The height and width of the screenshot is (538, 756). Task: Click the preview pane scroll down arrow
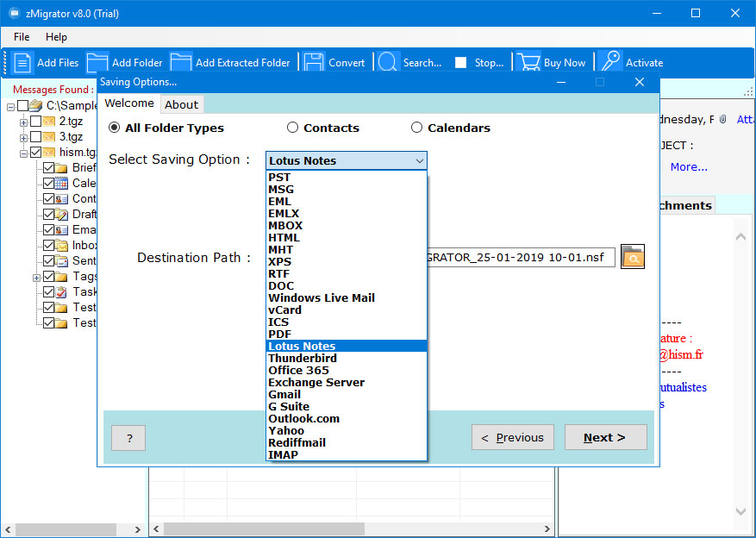(741, 512)
